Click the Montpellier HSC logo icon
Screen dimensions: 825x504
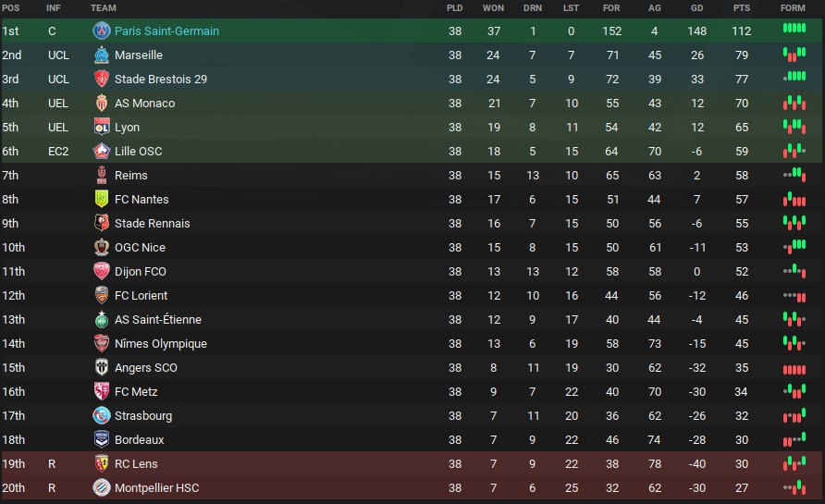[102, 487]
